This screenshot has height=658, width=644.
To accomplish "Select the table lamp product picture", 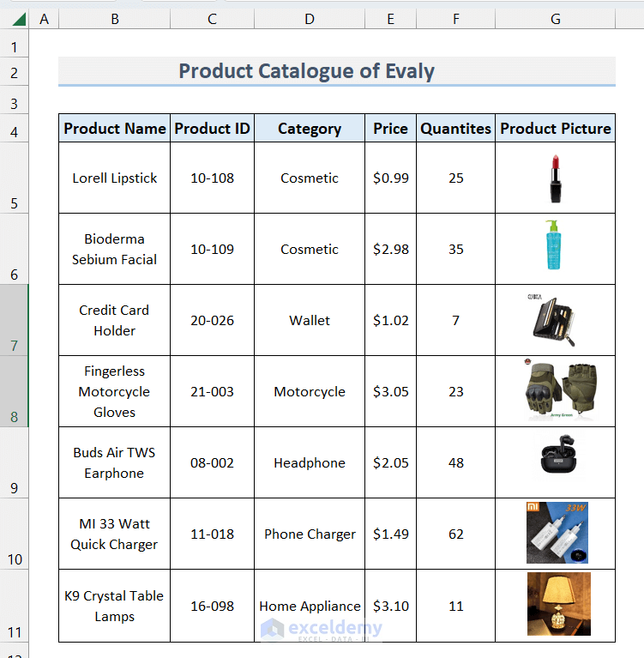I will [559, 604].
